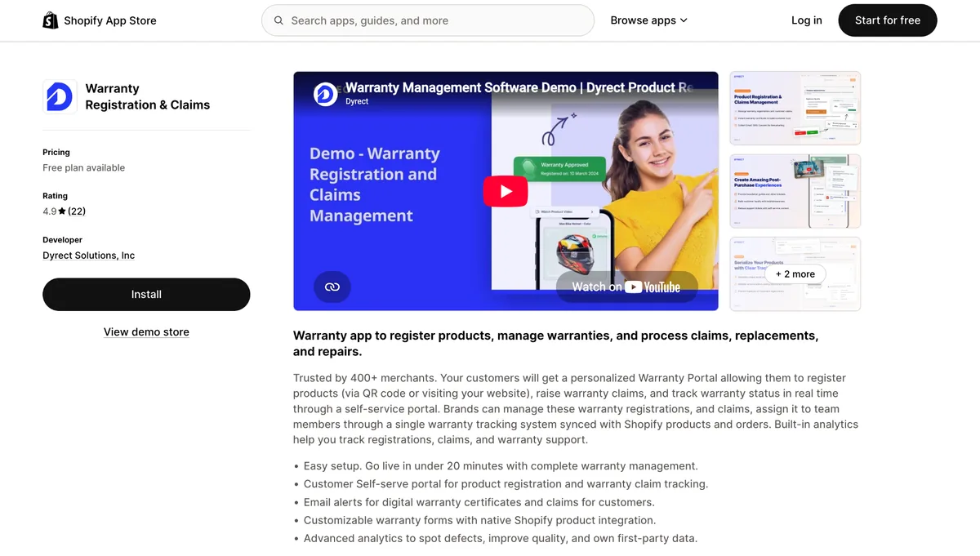Click the 'Customizable warranty forms' bullet
The width and height of the screenshot is (980, 556).
480,520
